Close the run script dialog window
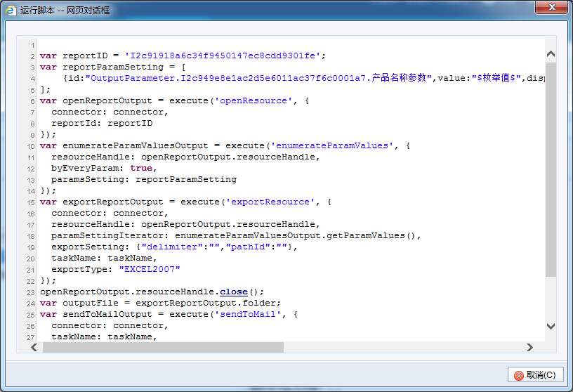573x392 pixels. (x=552, y=7)
